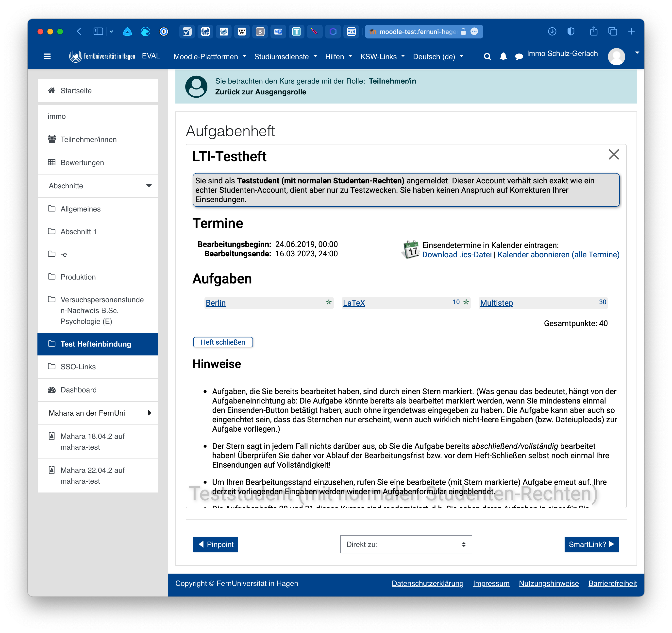
Task: Open Startseite in the sidebar
Action: [x=98, y=91]
